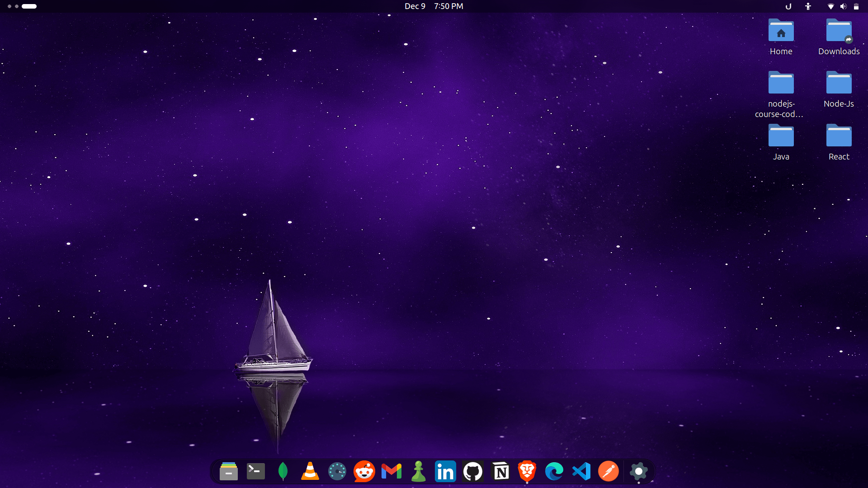Launch GitHub from the dock
Viewport: 868px width, 488px height.
(473, 472)
